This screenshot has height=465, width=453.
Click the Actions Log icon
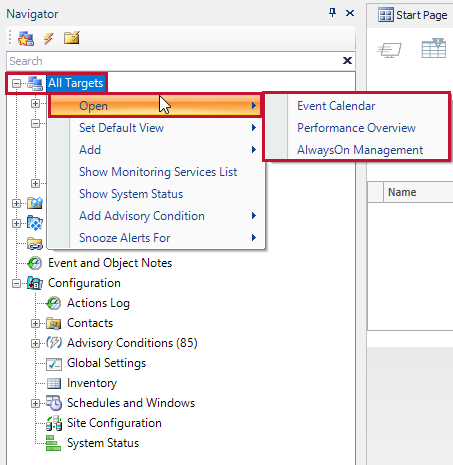click(54, 303)
